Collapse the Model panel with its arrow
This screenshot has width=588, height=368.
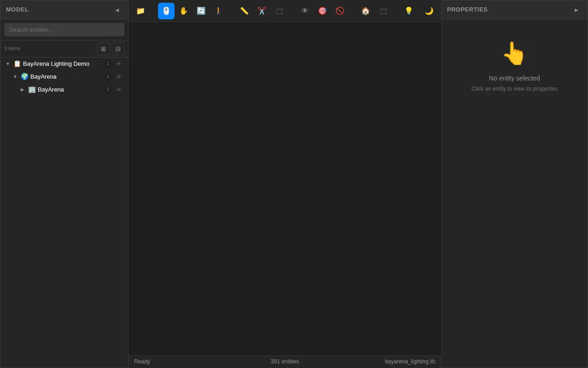(117, 10)
